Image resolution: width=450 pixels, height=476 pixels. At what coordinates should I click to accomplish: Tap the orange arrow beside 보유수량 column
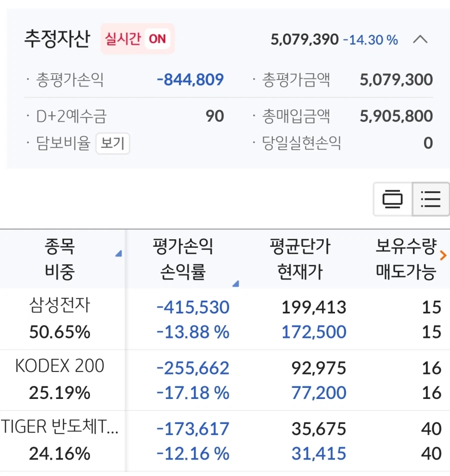443,256
